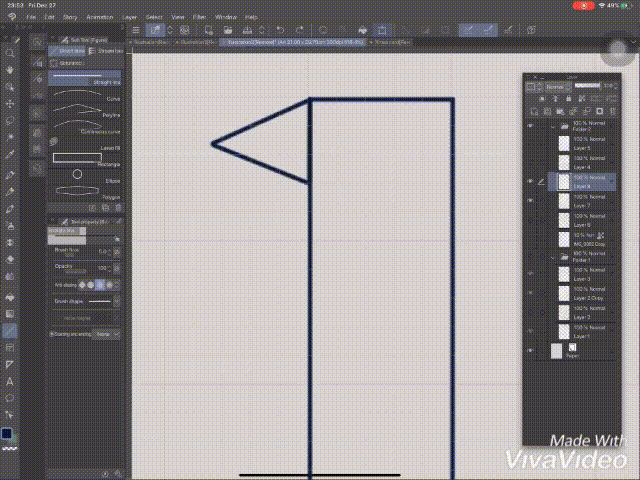
Task: Select the Balloon tool
Action: [x=10, y=398]
